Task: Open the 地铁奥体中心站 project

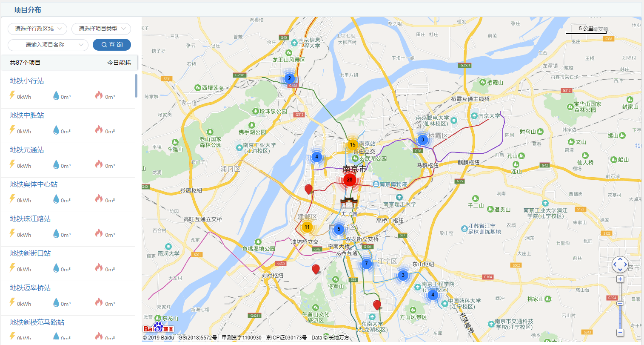Action: coord(34,184)
